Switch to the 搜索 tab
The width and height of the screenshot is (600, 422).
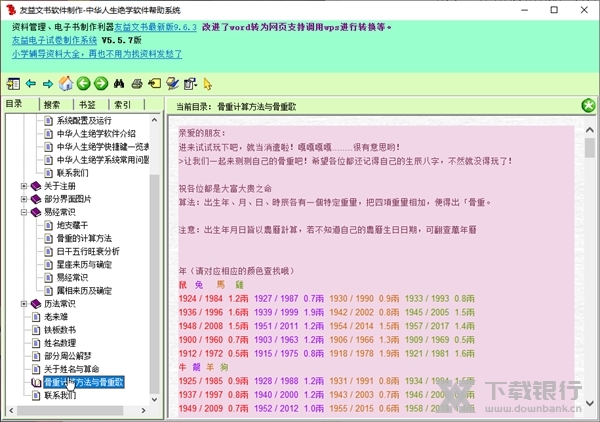coord(52,105)
